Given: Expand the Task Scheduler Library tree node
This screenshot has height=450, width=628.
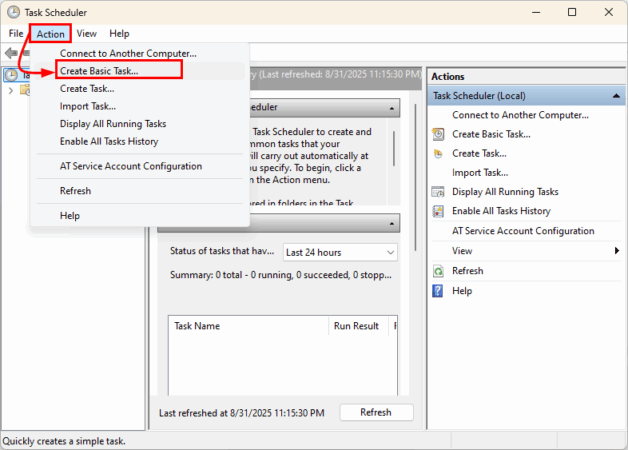Looking at the screenshot, I should point(11,90).
